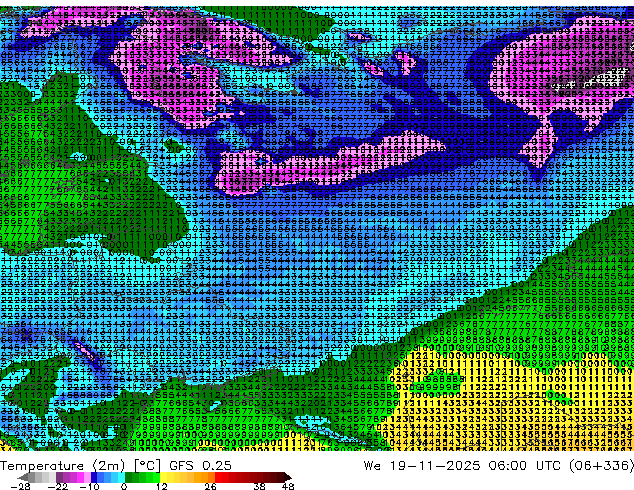Click the "12" value on the color scale

(162, 486)
